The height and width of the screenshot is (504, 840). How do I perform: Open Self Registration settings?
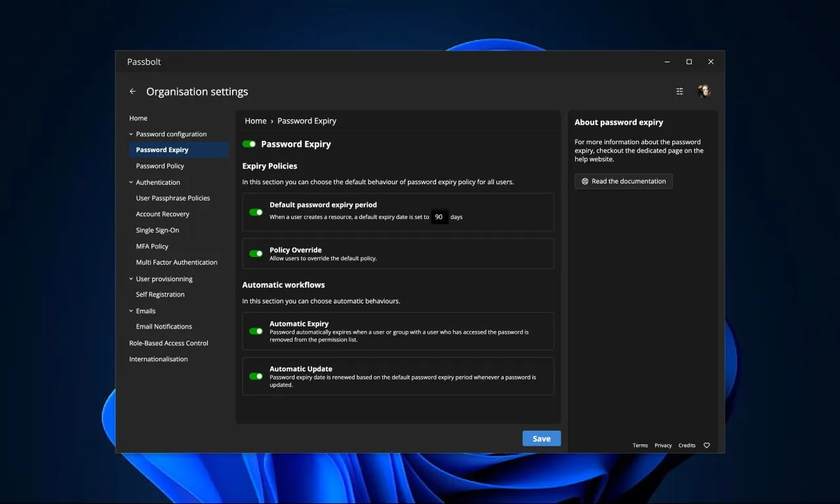[x=160, y=295]
